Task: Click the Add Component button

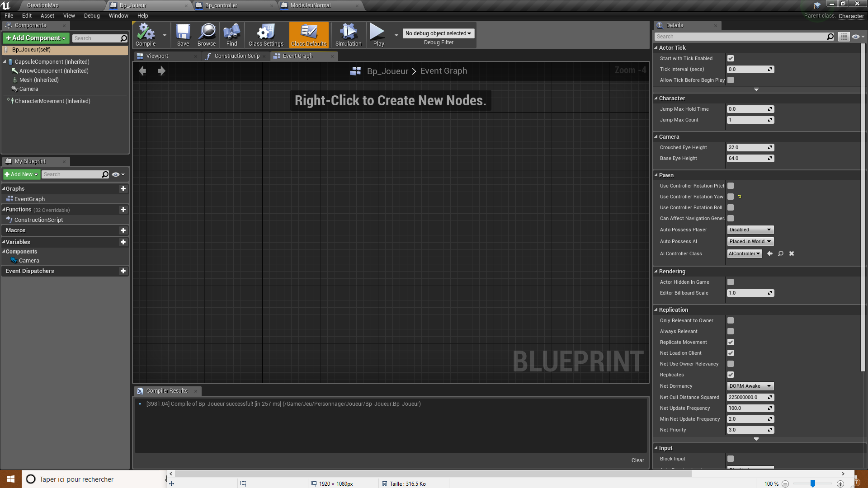Action: pos(36,38)
